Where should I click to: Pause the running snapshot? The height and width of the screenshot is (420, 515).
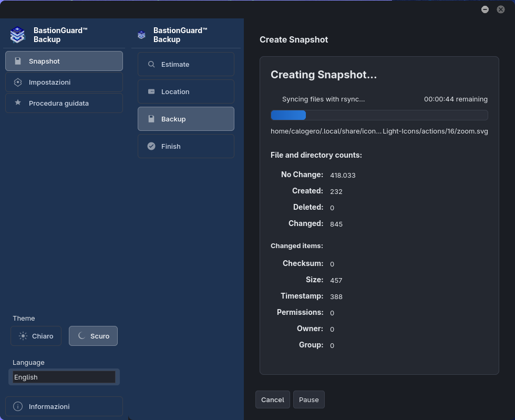tap(309, 399)
